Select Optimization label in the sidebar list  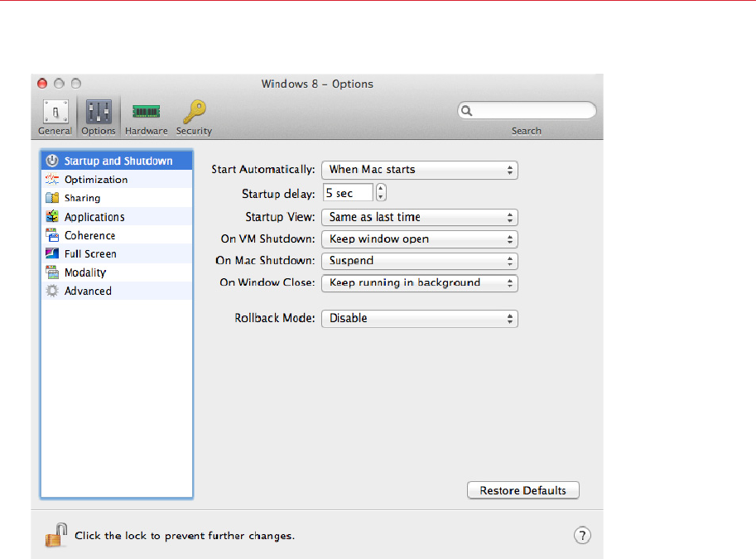(x=96, y=180)
